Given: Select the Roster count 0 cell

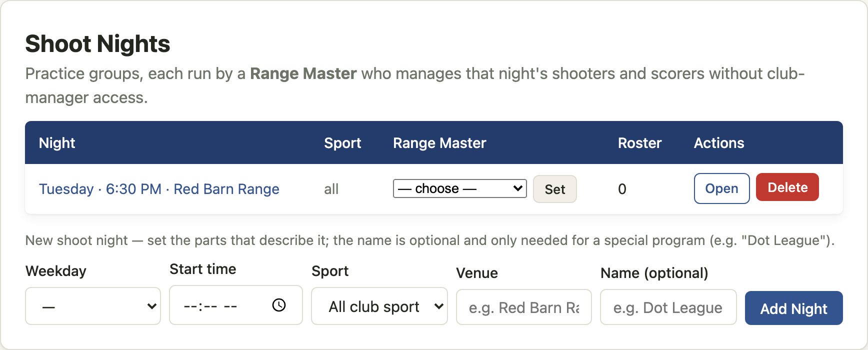Looking at the screenshot, I should pos(622,189).
